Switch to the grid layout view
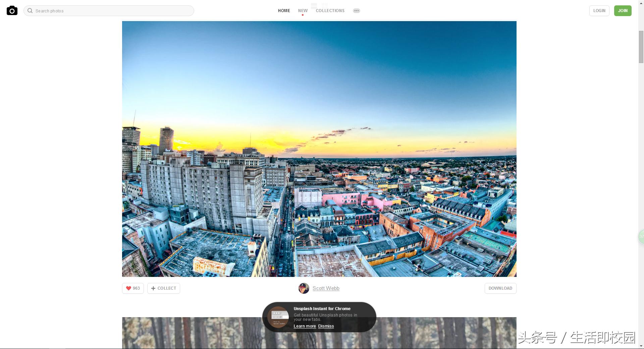644x349 pixels. pyautogui.click(x=324, y=5)
